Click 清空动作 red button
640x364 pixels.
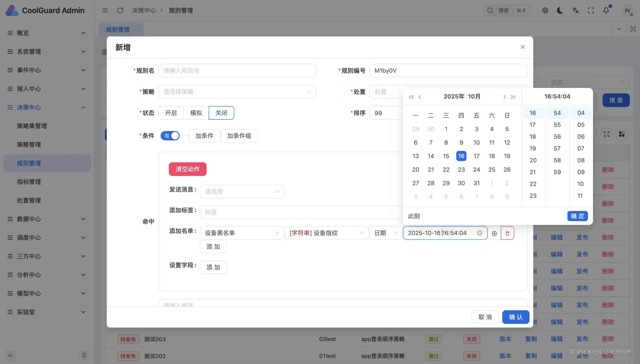coord(188,169)
